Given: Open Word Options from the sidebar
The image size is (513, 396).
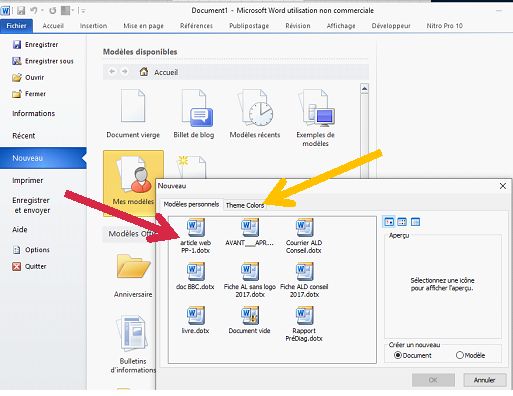Looking at the screenshot, I should tap(31, 250).
